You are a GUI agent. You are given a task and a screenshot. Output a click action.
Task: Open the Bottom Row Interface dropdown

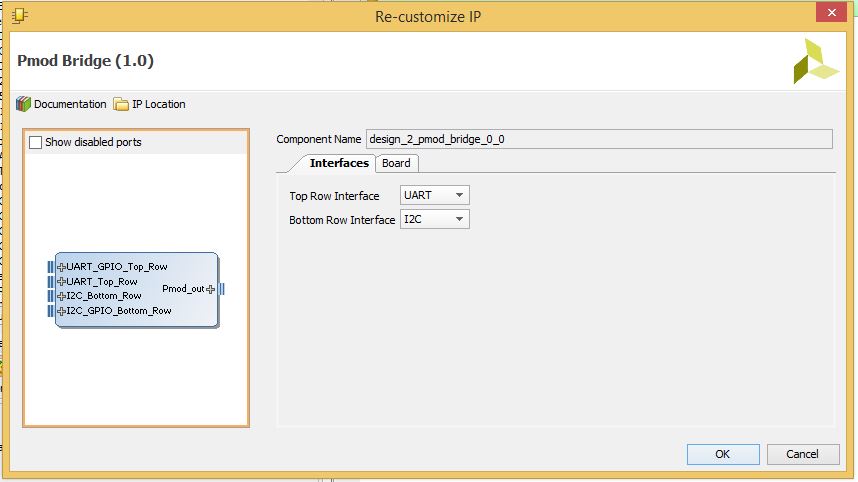[434, 219]
